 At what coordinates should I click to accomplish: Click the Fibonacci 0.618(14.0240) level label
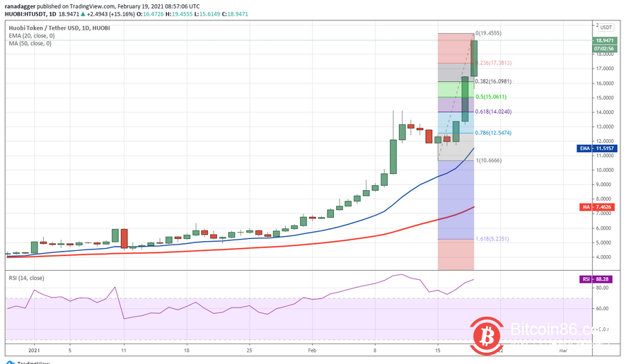coord(494,112)
